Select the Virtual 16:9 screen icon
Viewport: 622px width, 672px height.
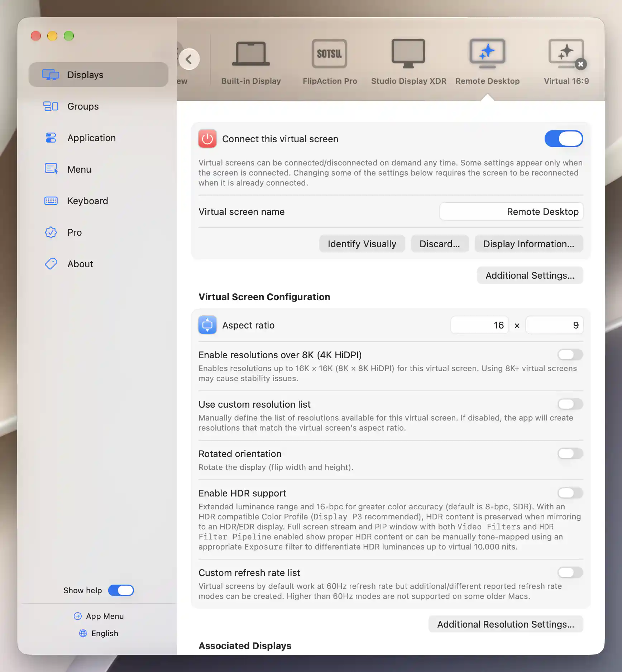(x=566, y=54)
